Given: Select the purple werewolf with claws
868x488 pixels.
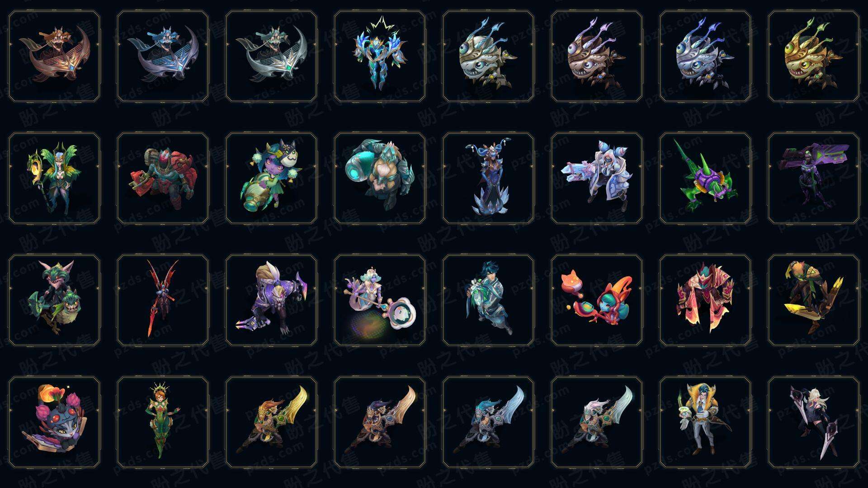Looking at the screenshot, I should 271,300.
